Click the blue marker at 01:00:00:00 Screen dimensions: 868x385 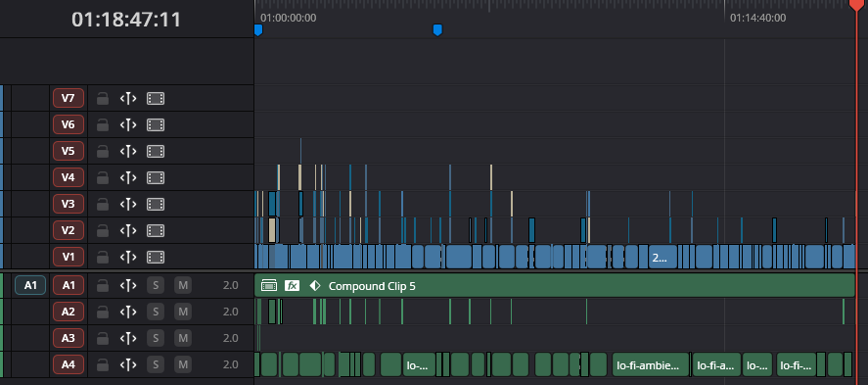click(258, 30)
